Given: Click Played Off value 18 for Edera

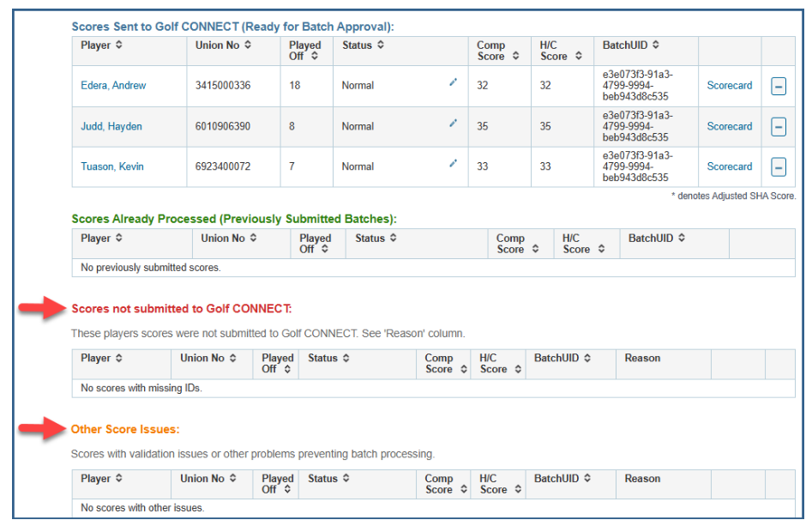Looking at the screenshot, I should coord(295,86).
